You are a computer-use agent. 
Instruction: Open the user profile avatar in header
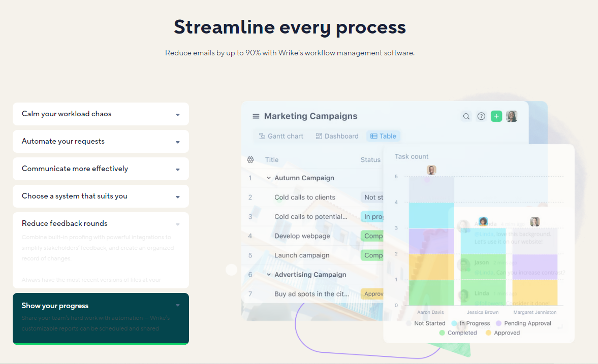(x=512, y=116)
